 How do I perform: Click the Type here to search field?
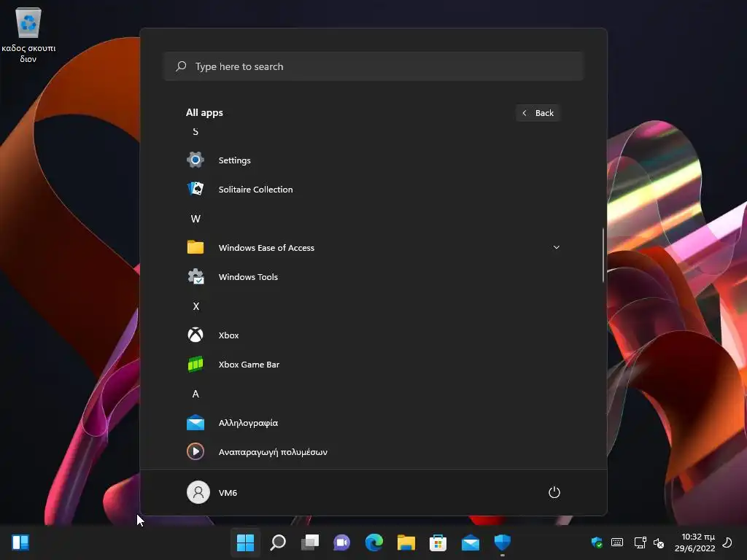coord(373,66)
